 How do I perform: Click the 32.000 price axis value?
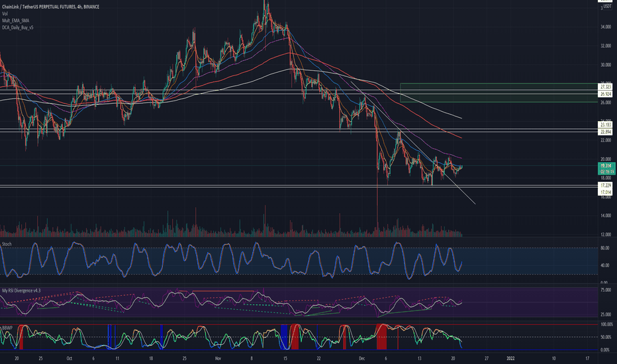(606, 46)
